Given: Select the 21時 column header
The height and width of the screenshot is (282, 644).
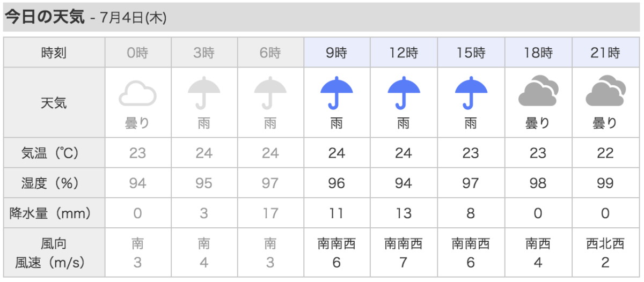Looking at the screenshot, I should tap(605, 53).
